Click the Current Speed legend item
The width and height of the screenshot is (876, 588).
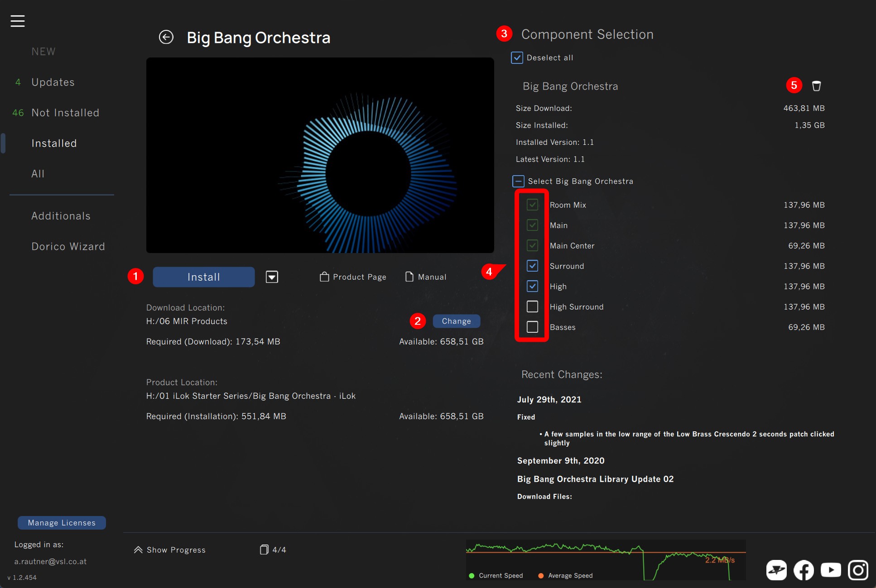click(x=496, y=576)
